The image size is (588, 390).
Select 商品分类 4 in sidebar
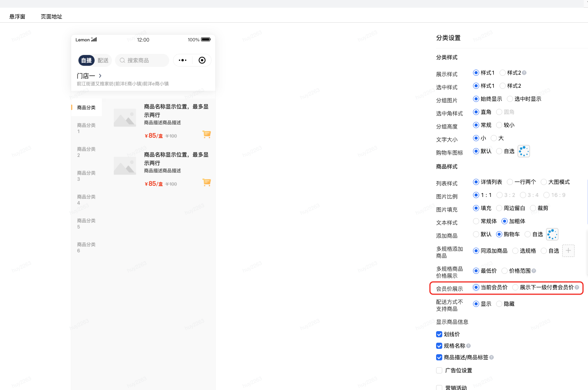(x=87, y=200)
